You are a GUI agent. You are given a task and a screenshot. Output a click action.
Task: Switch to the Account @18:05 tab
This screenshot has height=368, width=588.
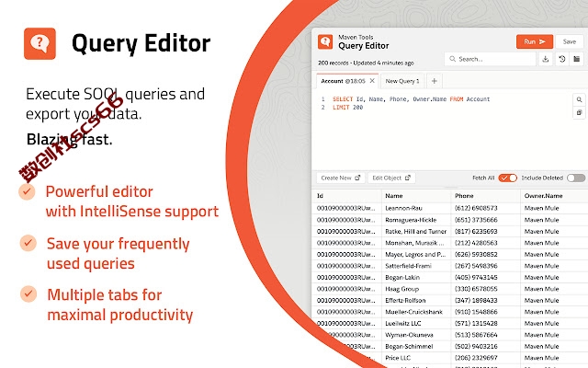[343, 81]
